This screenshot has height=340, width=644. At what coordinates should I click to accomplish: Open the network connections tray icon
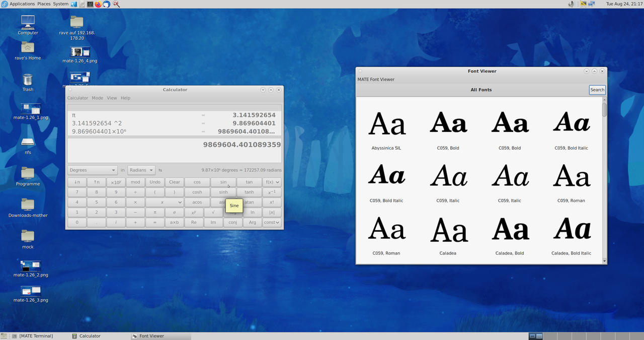591,4
